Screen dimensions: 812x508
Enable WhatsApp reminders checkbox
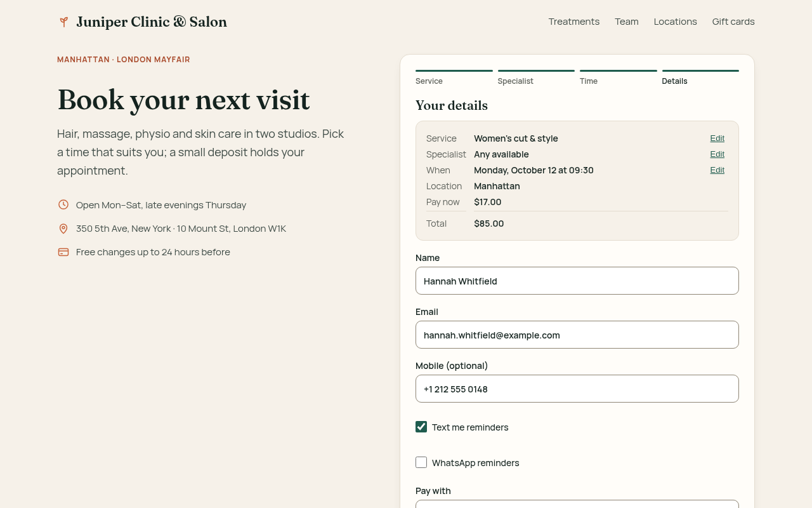421,462
